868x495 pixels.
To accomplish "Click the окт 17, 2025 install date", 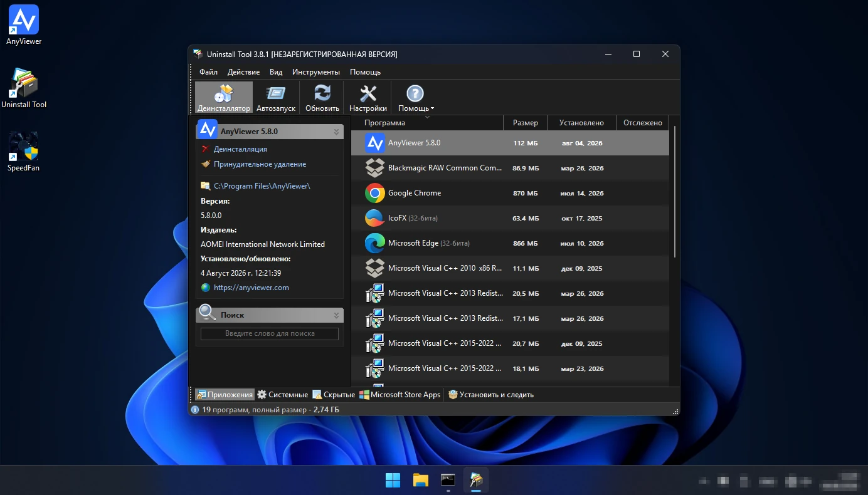I will point(582,218).
